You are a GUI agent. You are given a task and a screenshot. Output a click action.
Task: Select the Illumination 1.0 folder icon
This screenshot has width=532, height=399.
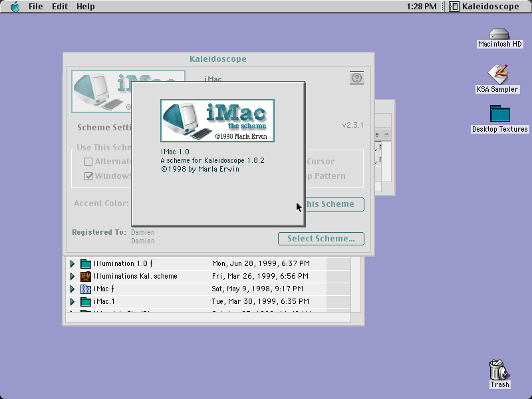click(x=86, y=263)
